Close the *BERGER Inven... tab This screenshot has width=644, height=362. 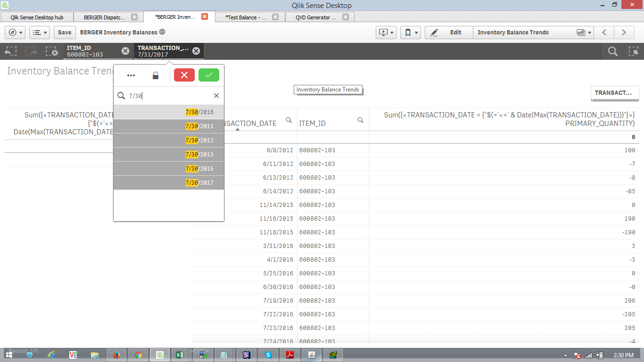tap(205, 16)
